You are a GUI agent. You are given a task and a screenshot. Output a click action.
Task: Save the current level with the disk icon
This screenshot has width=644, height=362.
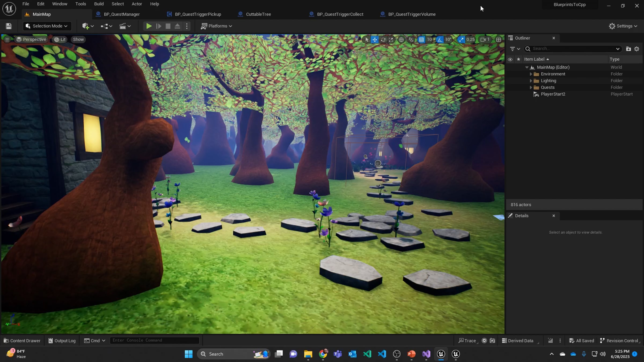coord(9,26)
